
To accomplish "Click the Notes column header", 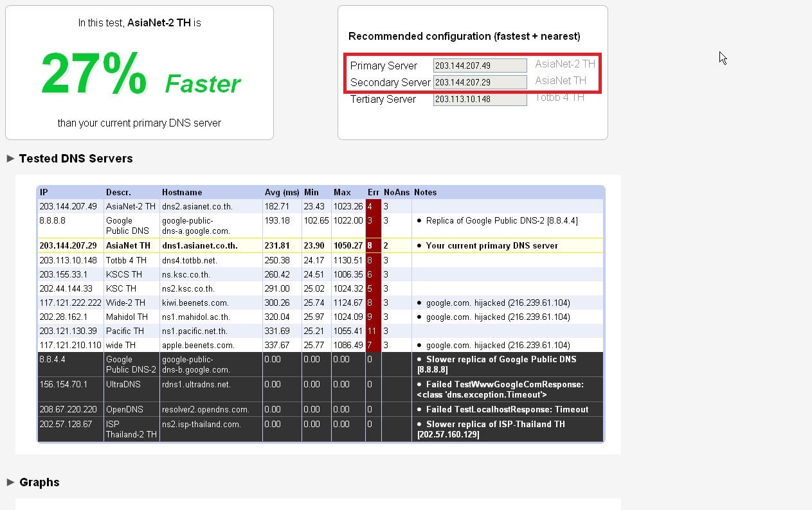I will pyautogui.click(x=425, y=192).
